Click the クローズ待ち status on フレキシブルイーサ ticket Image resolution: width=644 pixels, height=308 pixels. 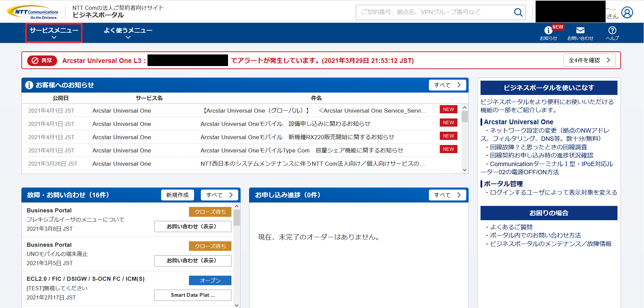click(210, 212)
